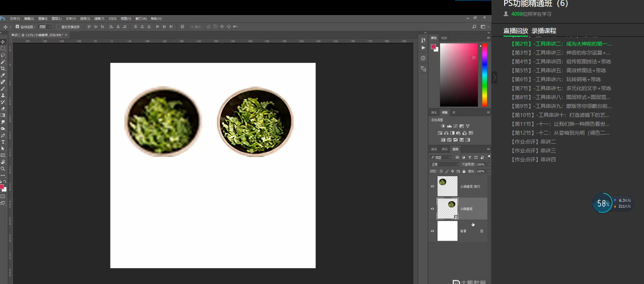
Task: Select the Eraser tool
Action: [3, 109]
